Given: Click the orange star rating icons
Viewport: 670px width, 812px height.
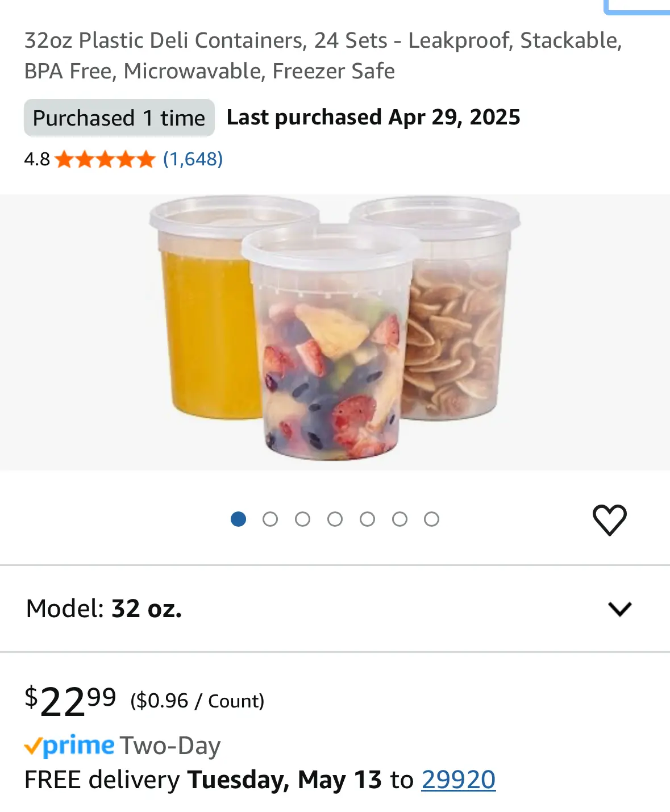Looking at the screenshot, I should 105,159.
